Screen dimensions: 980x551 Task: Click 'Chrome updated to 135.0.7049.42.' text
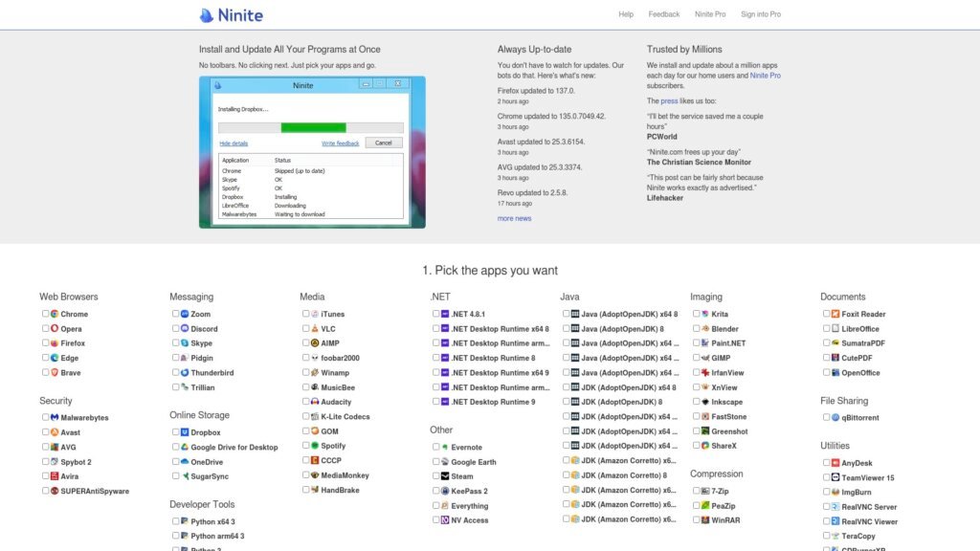click(x=551, y=116)
